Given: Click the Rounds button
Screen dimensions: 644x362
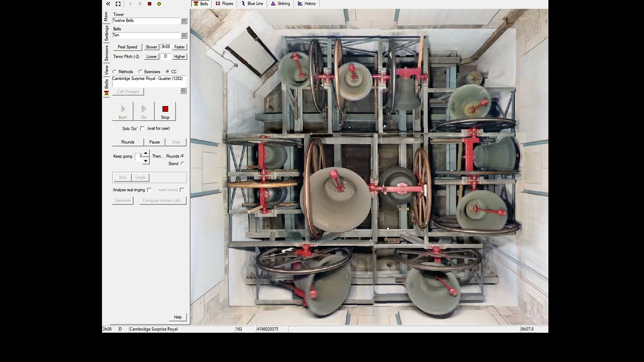Looking at the screenshot, I should [x=128, y=142].
